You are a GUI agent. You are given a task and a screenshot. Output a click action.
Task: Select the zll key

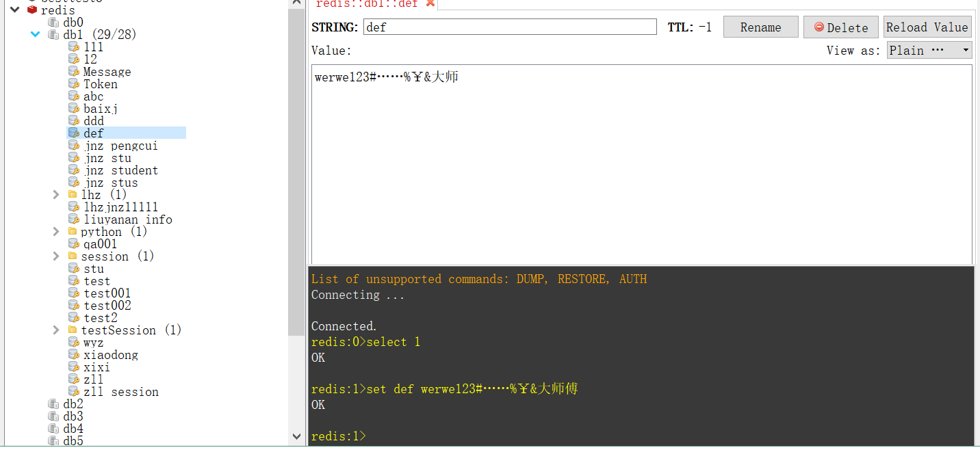tap(94, 380)
